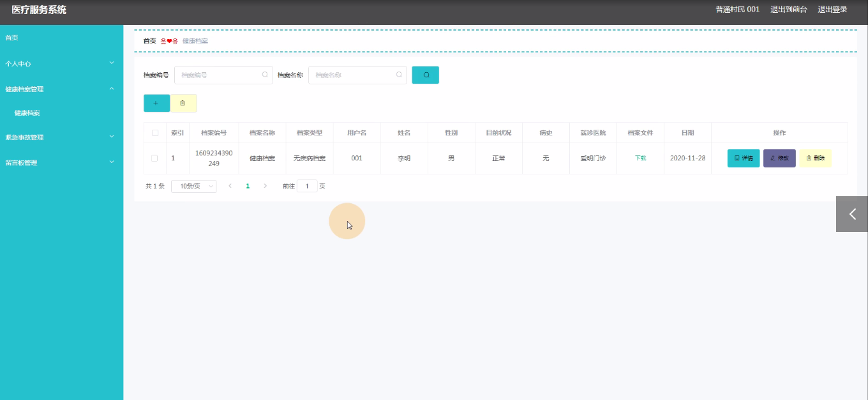Screen dimensions: 868x400
Task: Click the yellow batch delete trash button
Action: pyautogui.click(x=183, y=103)
